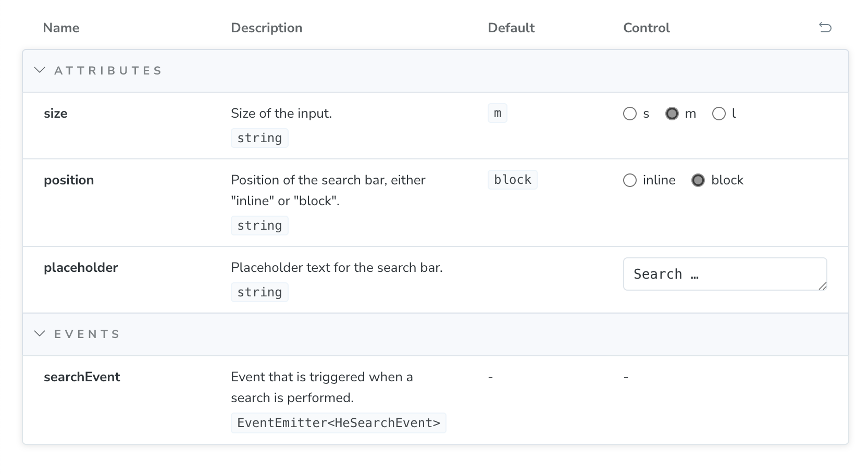Click the placeholder textarea resize handle
The height and width of the screenshot is (474, 868).
(822, 285)
